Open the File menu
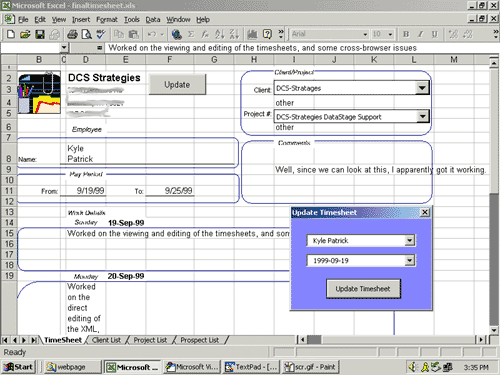The image size is (500, 375). click(x=23, y=20)
